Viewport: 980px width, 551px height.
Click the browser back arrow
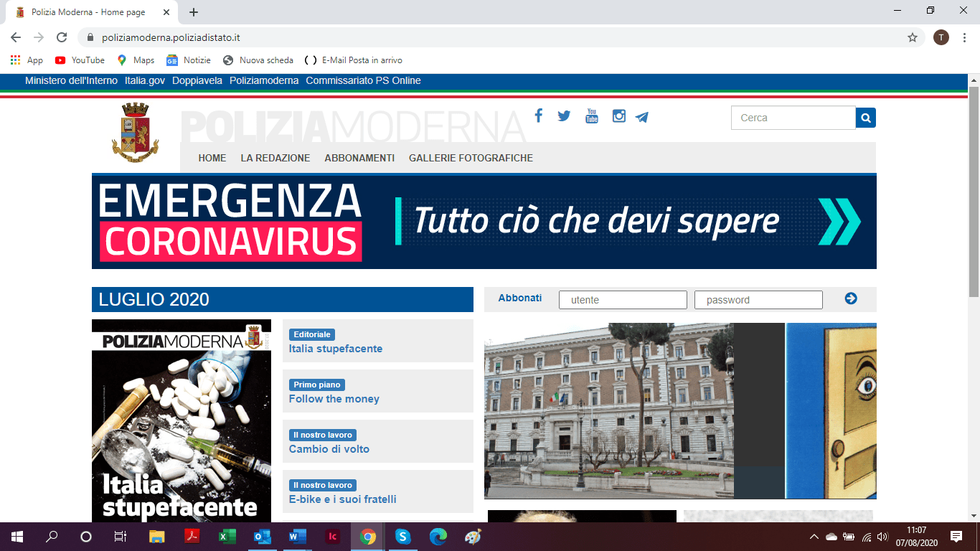click(x=16, y=37)
